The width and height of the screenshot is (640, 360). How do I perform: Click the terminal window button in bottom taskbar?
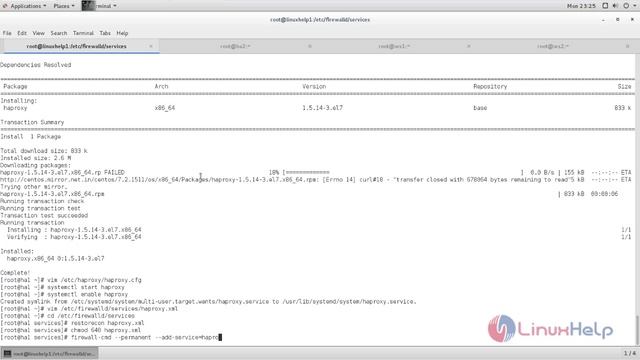click(x=49, y=353)
